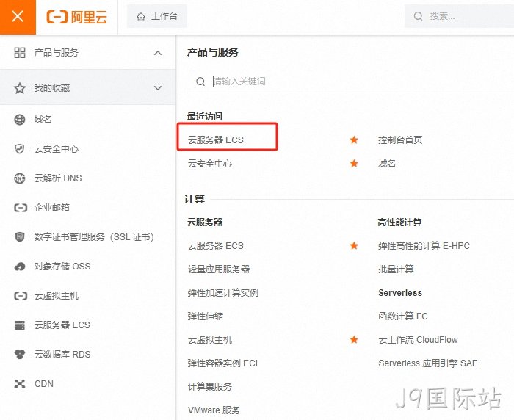Click the 域名 globe icon in sidebar
This screenshot has height=420, width=514.
[20, 120]
